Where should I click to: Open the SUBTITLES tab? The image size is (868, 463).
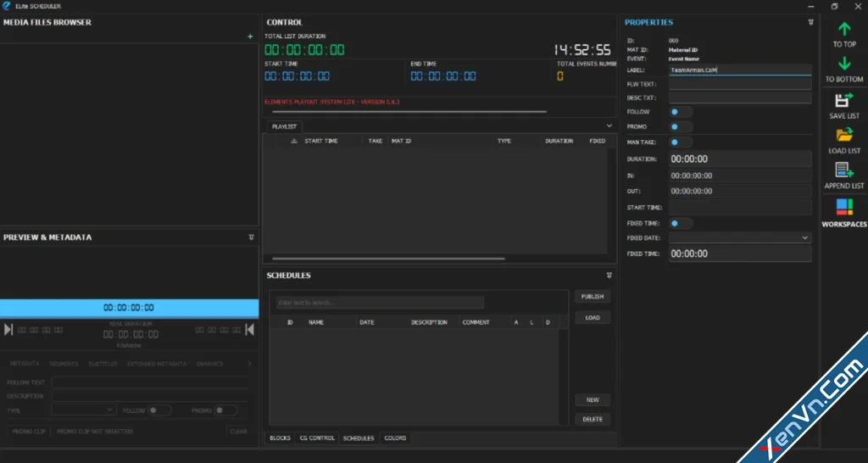click(x=103, y=364)
